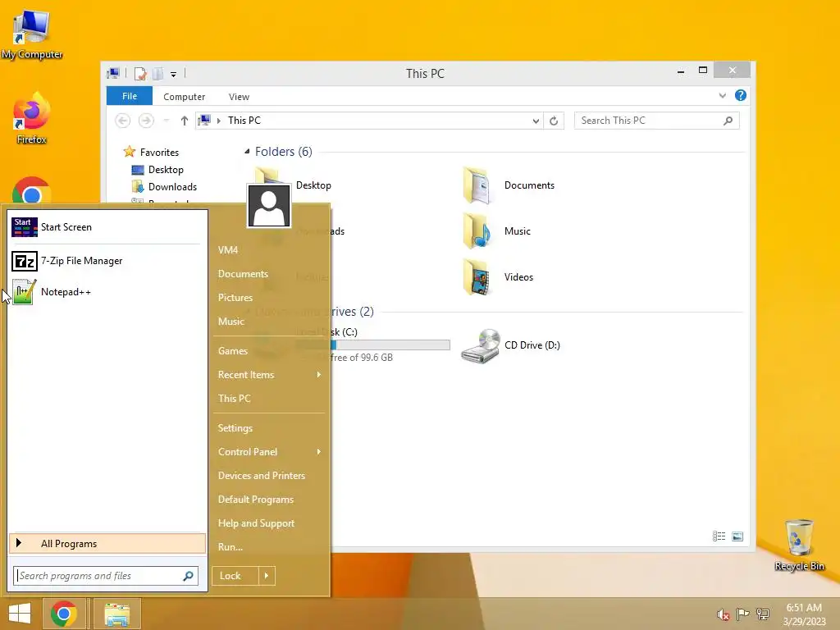Click the magnifier icon in Start menu search
Viewport: 840px width, 630px height.
click(x=188, y=576)
